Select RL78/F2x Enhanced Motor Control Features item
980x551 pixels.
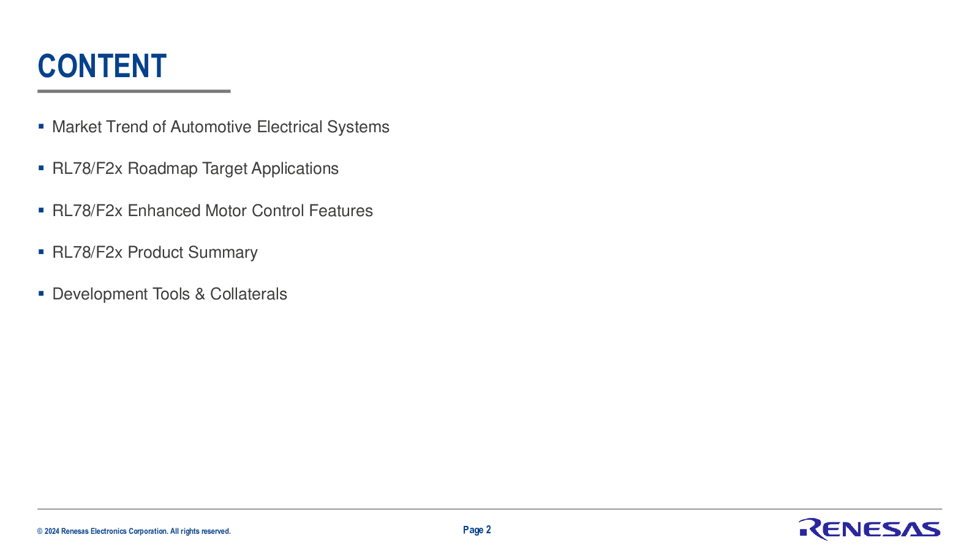click(x=213, y=211)
